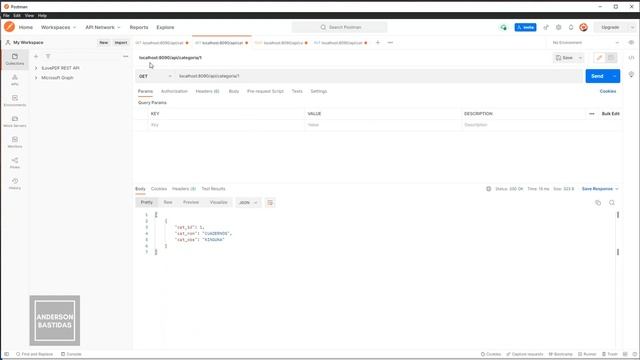
Task: Open the Edit menu
Action: coord(17,16)
